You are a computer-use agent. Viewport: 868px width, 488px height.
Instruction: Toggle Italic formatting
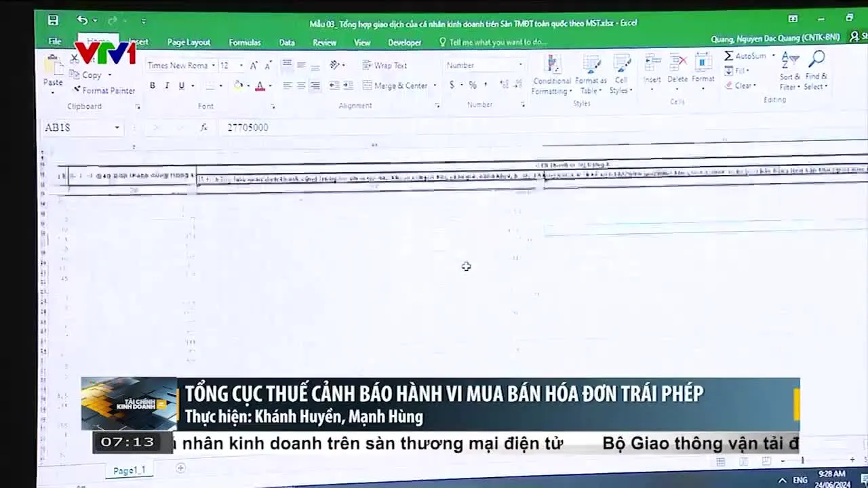167,85
